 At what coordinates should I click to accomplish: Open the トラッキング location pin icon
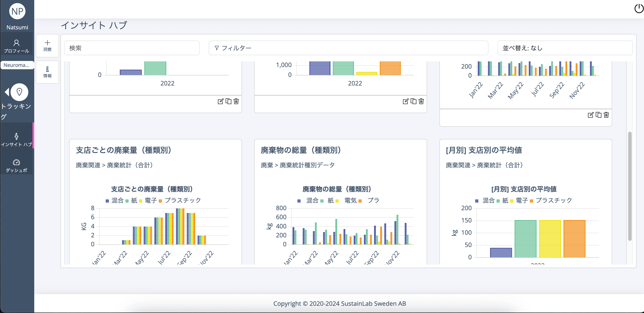(19, 92)
